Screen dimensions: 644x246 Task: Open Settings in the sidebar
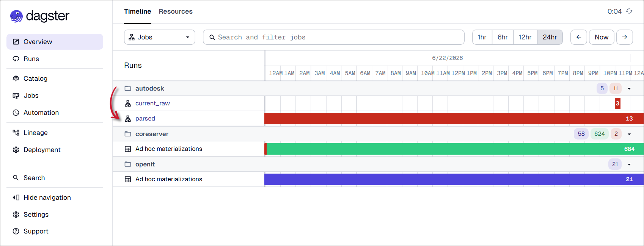[x=36, y=215]
